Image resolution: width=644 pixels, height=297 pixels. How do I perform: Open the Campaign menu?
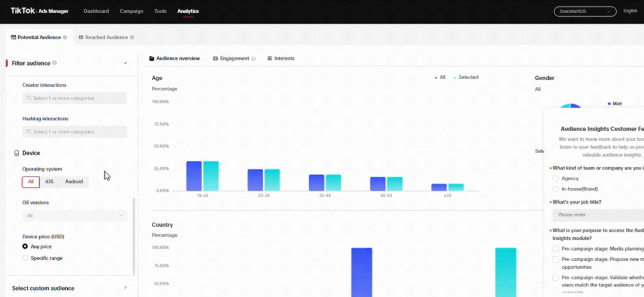[132, 11]
